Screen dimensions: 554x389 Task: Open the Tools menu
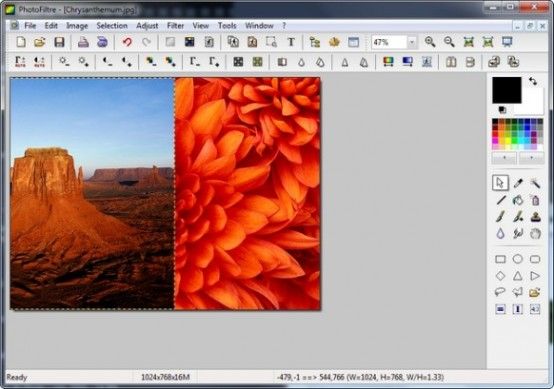[227, 26]
